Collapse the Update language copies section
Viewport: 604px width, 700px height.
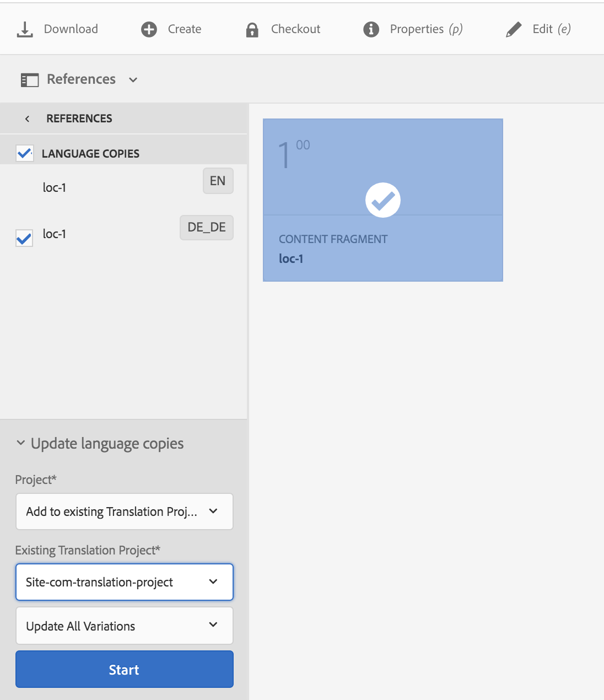pos(21,443)
